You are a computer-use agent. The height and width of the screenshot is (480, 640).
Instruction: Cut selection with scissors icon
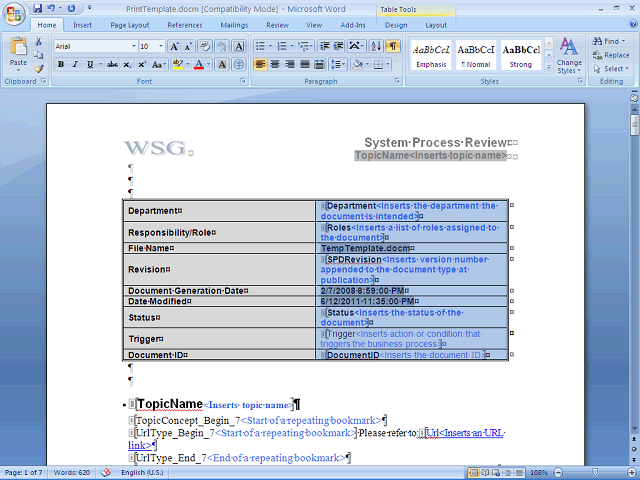39,42
